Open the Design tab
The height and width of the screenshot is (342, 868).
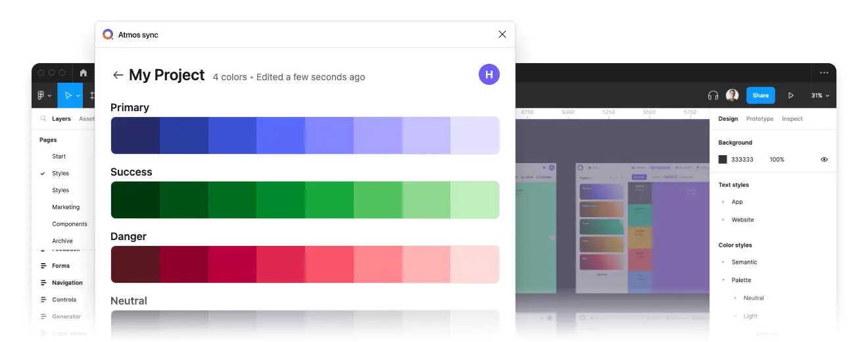(x=728, y=119)
